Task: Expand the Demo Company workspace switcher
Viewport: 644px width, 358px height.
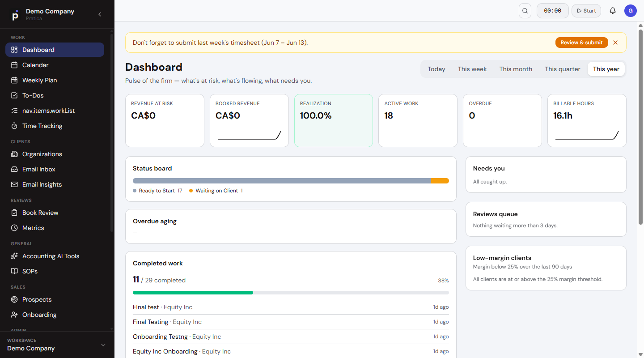Action: click(x=57, y=345)
